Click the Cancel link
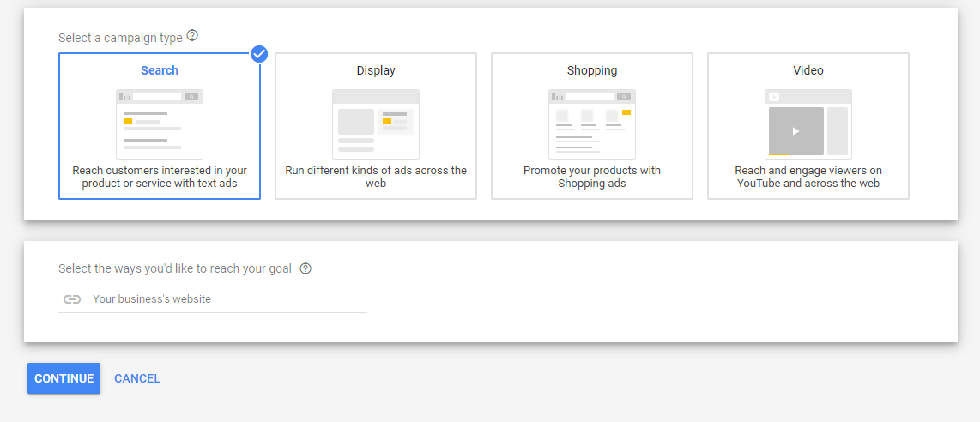 tap(137, 378)
